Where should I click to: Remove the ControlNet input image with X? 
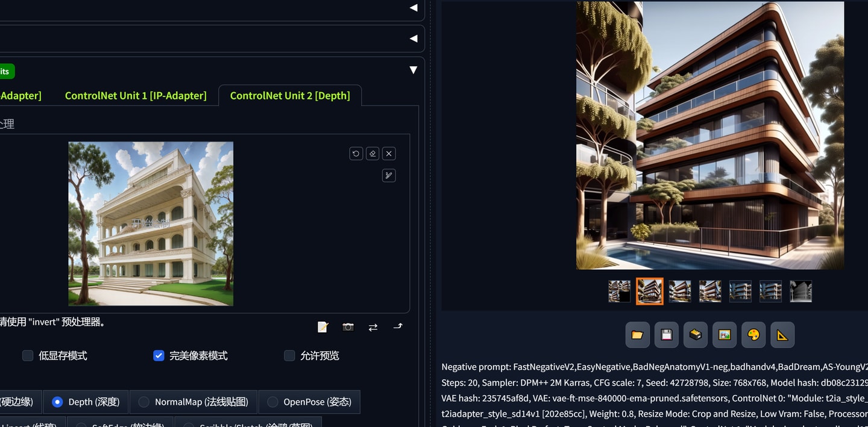[389, 154]
